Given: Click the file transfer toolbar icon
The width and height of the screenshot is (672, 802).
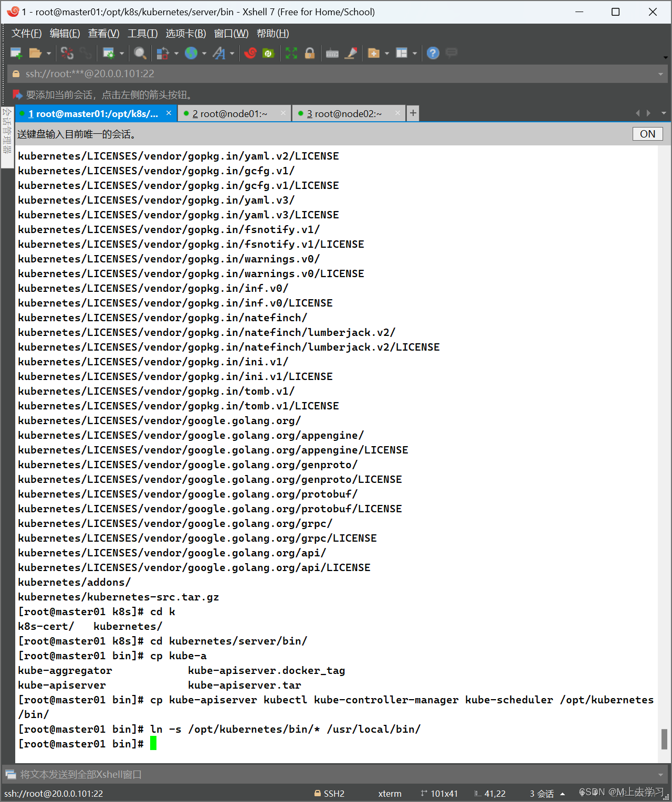Looking at the screenshot, I should [x=163, y=53].
